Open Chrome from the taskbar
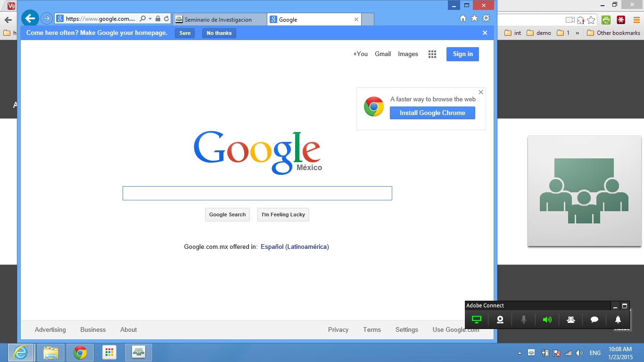The image size is (644, 362). [x=80, y=353]
